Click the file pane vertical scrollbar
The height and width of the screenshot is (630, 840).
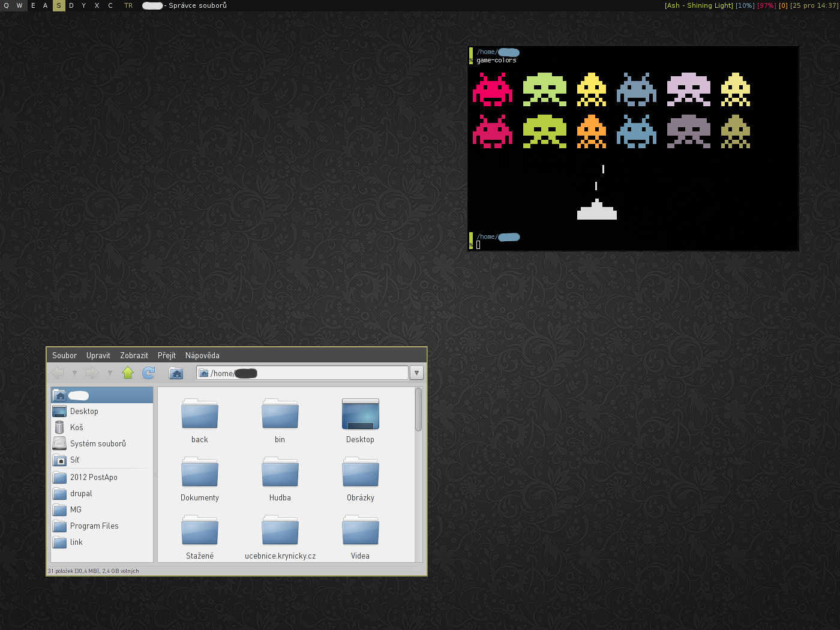pos(418,409)
